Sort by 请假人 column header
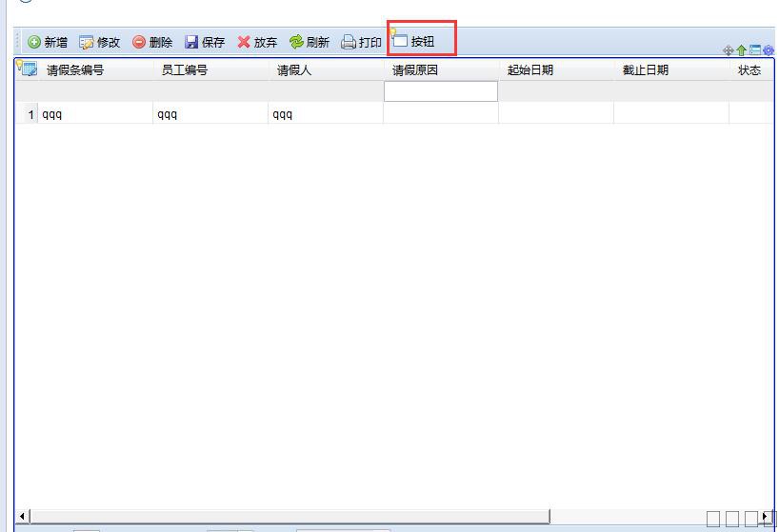This screenshot has height=532, width=779. pos(326,70)
